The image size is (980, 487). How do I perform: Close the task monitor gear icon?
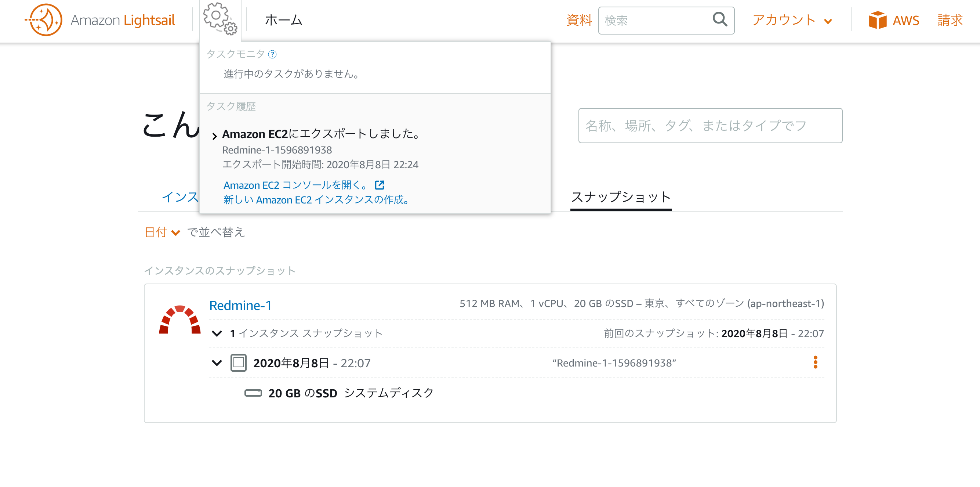(220, 19)
